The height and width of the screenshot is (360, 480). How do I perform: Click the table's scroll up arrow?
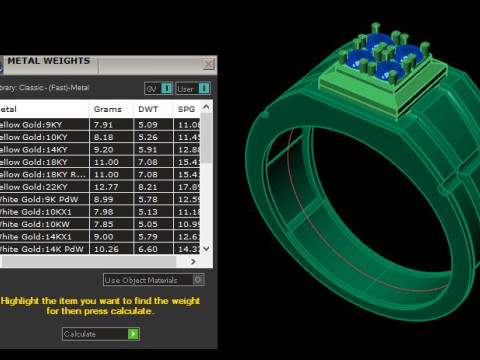[x=206, y=107]
